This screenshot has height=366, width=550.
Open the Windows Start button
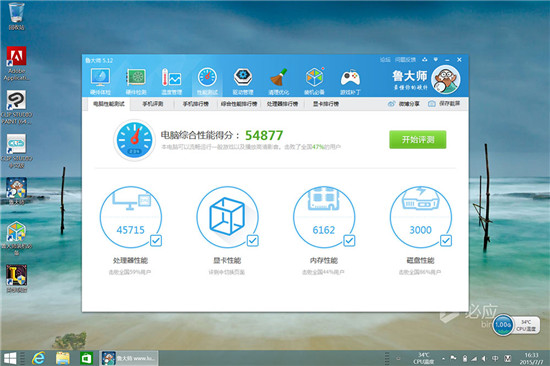(x=10, y=358)
